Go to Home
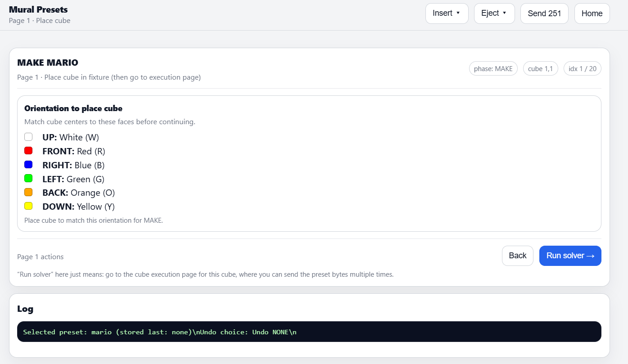This screenshot has height=364, width=628. pos(592,13)
